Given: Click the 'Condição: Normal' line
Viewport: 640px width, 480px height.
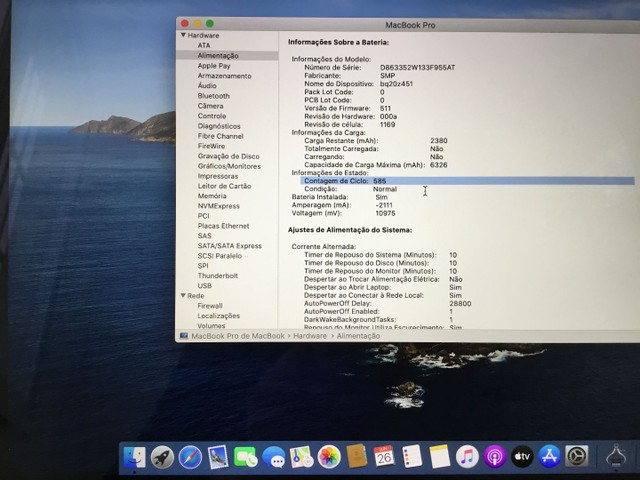Looking at the screenshot, I should click(x=350, y=189).
